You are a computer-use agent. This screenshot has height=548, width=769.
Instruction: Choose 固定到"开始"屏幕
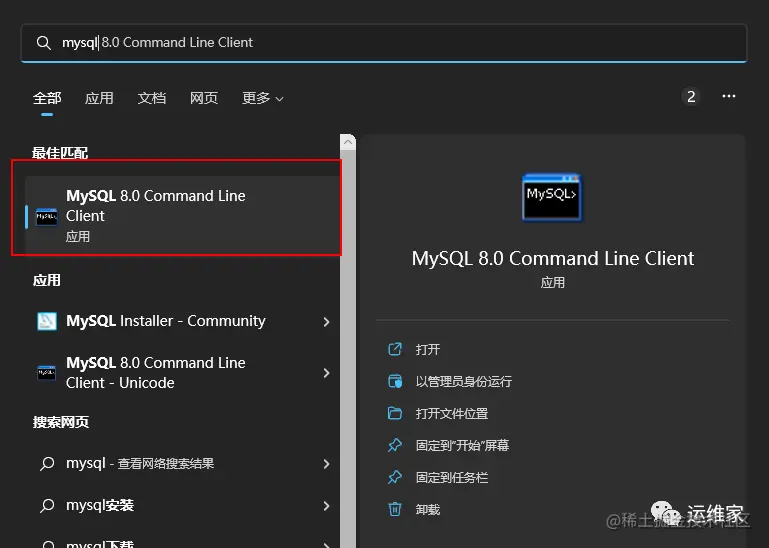tap(462, 445)
